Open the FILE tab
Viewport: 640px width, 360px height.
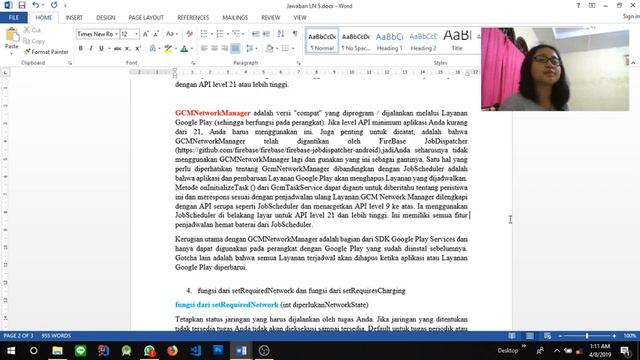(x=13, y=18)
